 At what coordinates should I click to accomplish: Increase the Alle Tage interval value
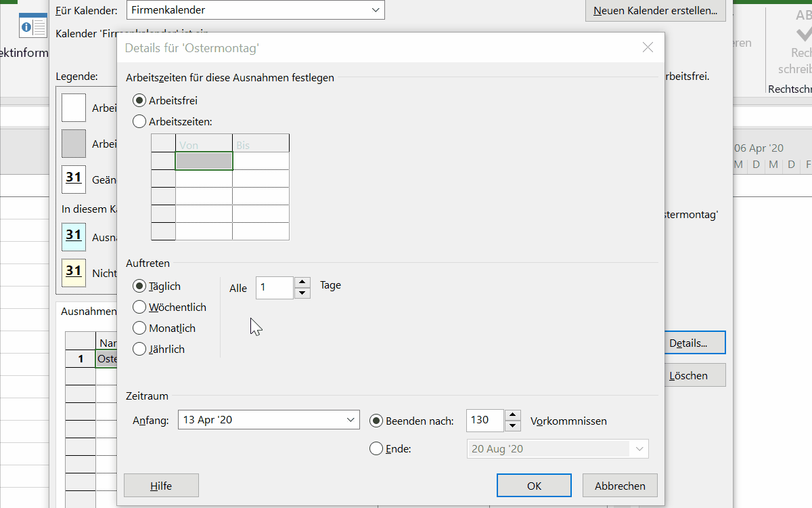(x=303, y=282)
